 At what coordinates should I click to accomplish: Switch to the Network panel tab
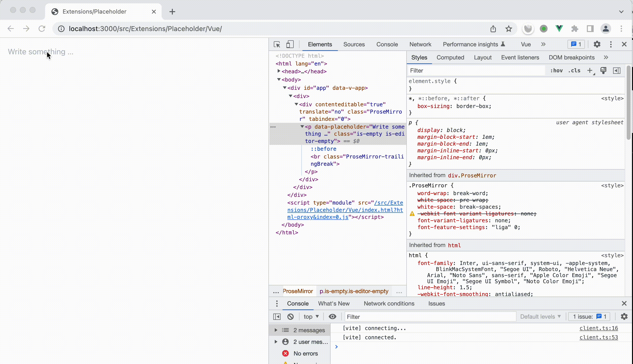pos(420,44)
